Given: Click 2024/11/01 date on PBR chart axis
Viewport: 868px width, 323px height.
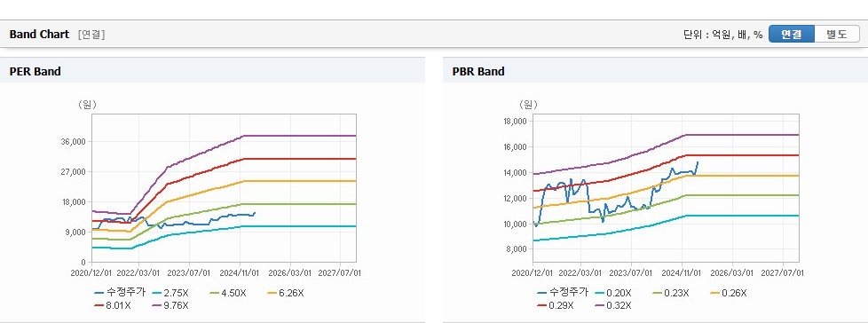Looking at the screenshot, I should click(x=683, y=273).
